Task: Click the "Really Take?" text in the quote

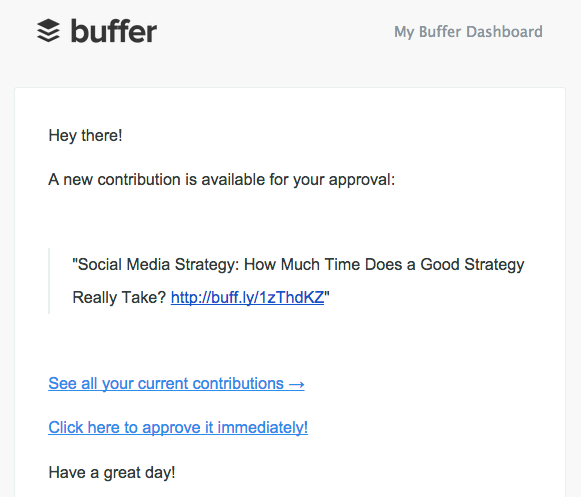Action: [x=119, y=298]
